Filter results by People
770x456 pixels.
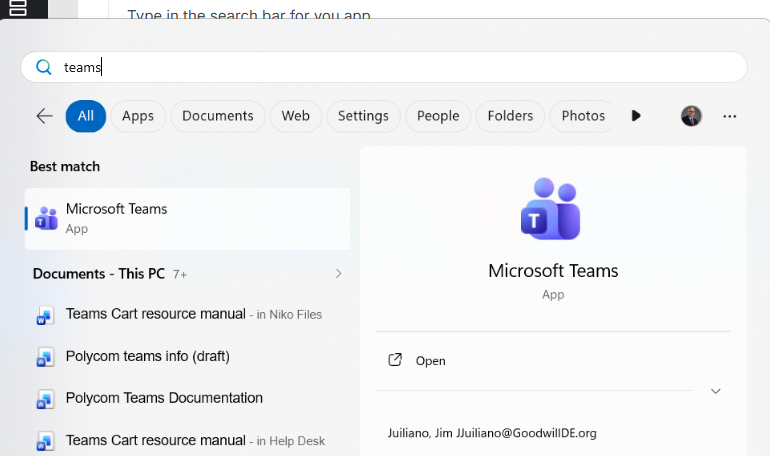tap(438, 116)
